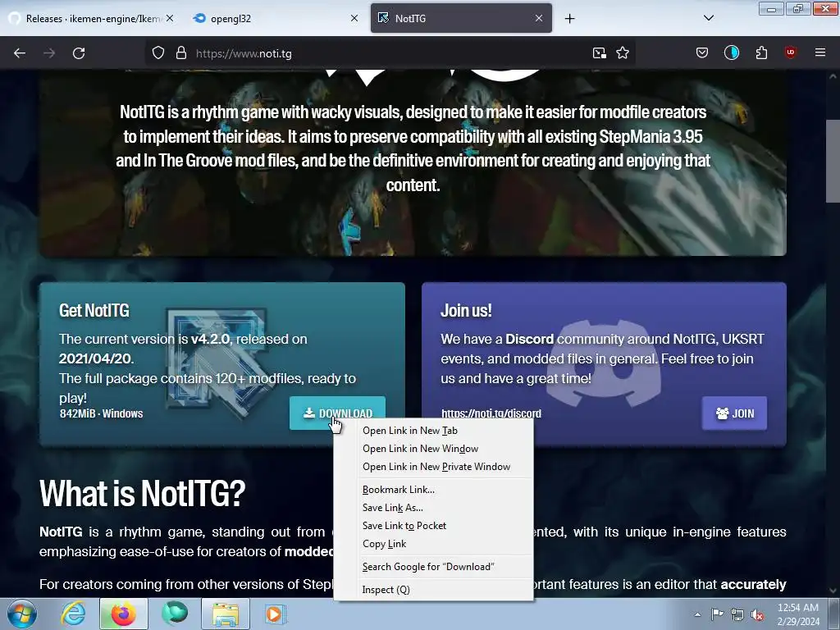Open picture-in-picture icon in address bar
The width and height of the screenshot is (840, 630).
pyautogui.click(x=600, y=53)
